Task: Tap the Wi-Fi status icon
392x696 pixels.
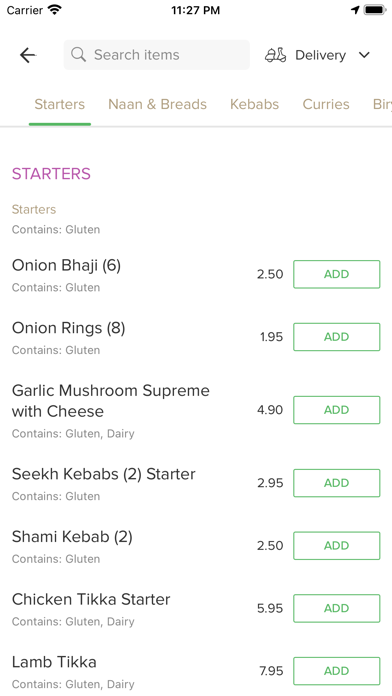Action: point(55,10)
